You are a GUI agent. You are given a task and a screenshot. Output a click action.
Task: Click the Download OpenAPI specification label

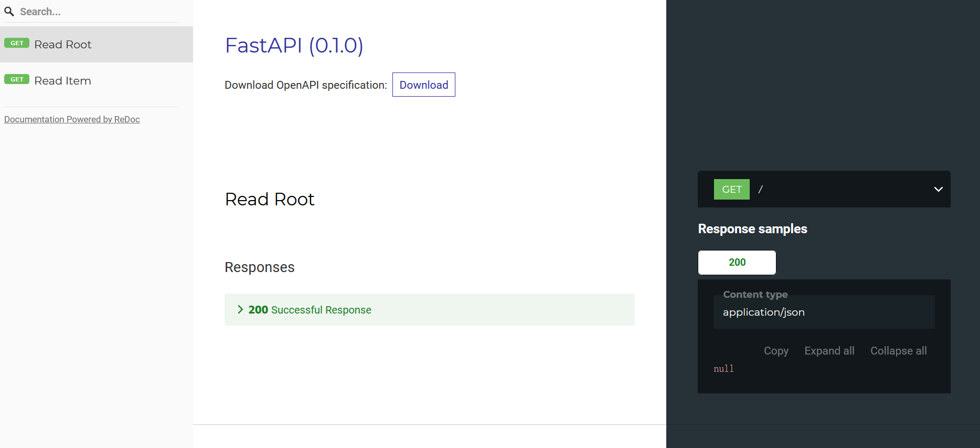click(306, 85)
